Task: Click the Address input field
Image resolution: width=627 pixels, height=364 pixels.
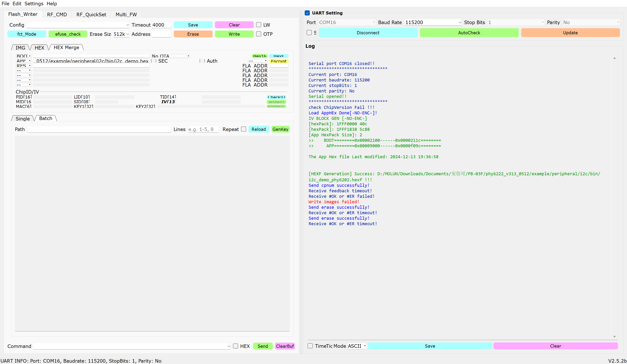Action: [x=161, y=34]
